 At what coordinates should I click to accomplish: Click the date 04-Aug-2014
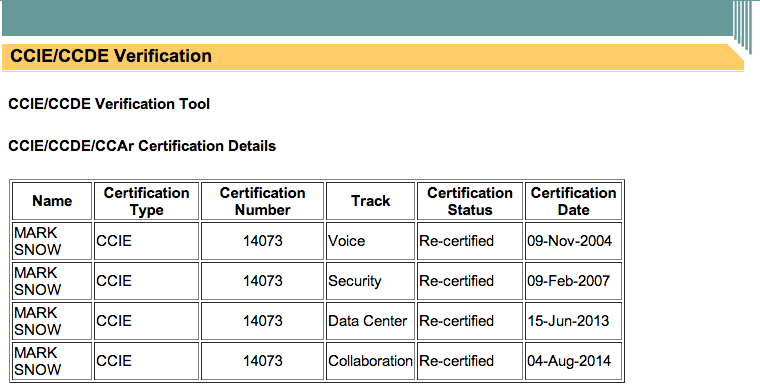coord(569,361)
